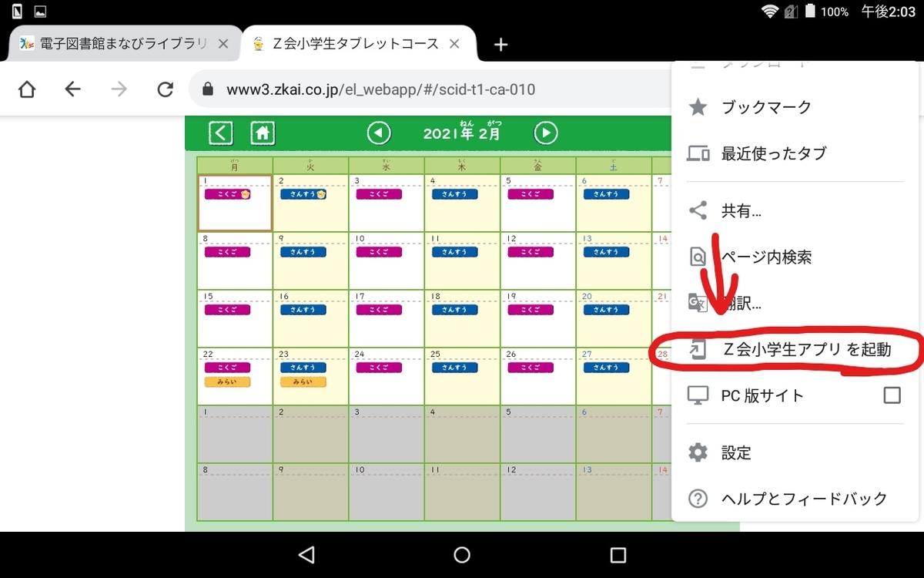
Task: Click the question mark help icon
Action: coord(698,499)
